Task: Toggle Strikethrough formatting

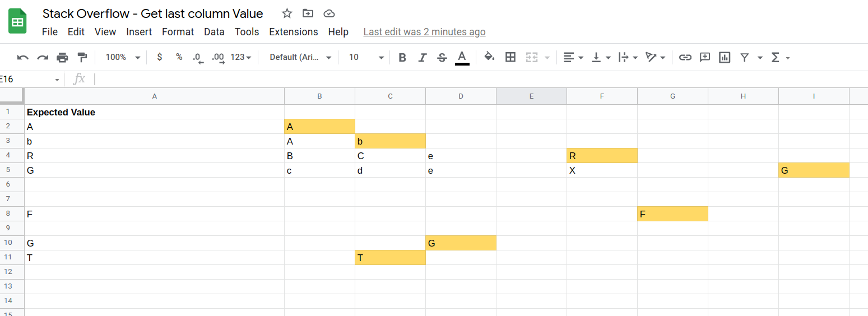Action: (x=442, y=57)
